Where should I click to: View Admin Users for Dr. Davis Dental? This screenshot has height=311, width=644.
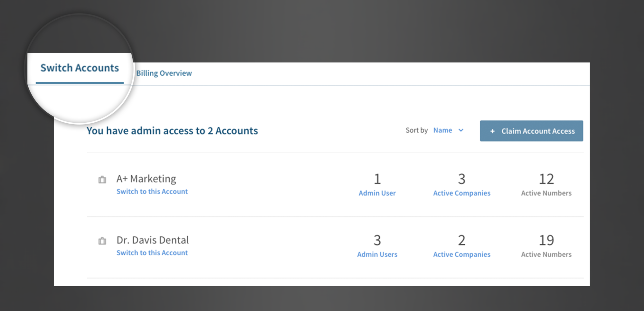coord(377,254)
